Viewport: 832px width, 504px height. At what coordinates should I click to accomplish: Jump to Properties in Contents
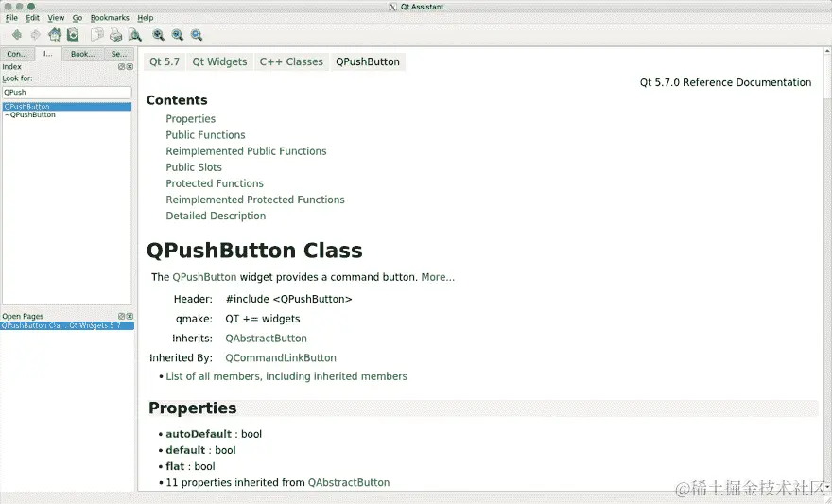190,119
